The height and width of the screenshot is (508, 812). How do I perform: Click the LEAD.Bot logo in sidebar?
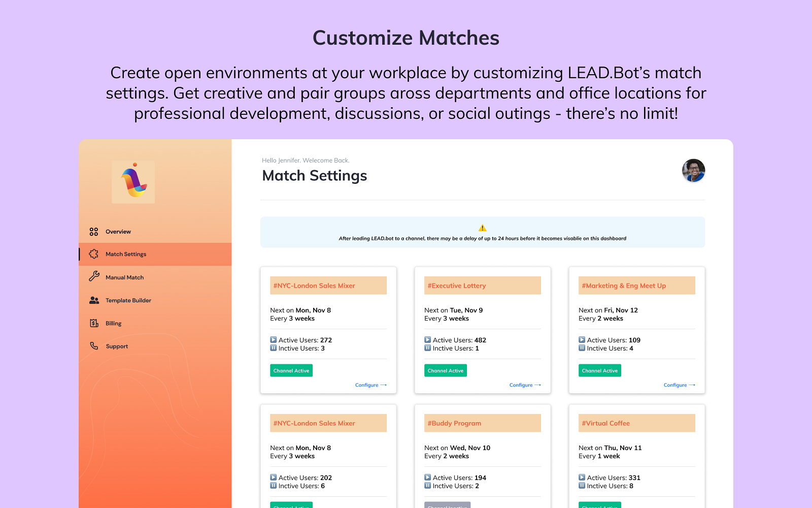point(133,182)
